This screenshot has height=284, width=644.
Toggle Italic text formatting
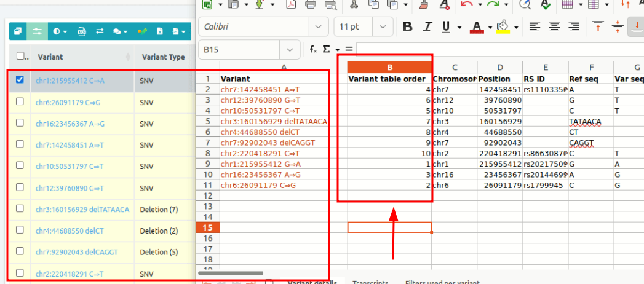point(426,27)
